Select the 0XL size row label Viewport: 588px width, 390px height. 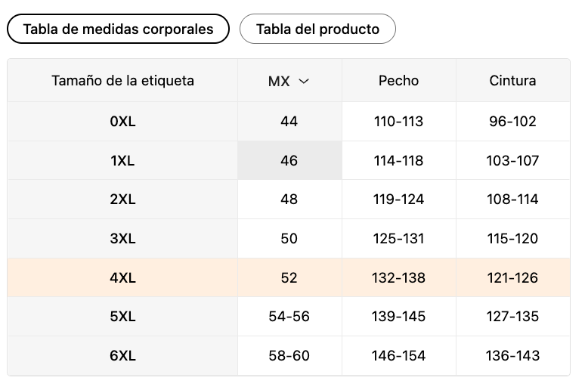point(122,122)
